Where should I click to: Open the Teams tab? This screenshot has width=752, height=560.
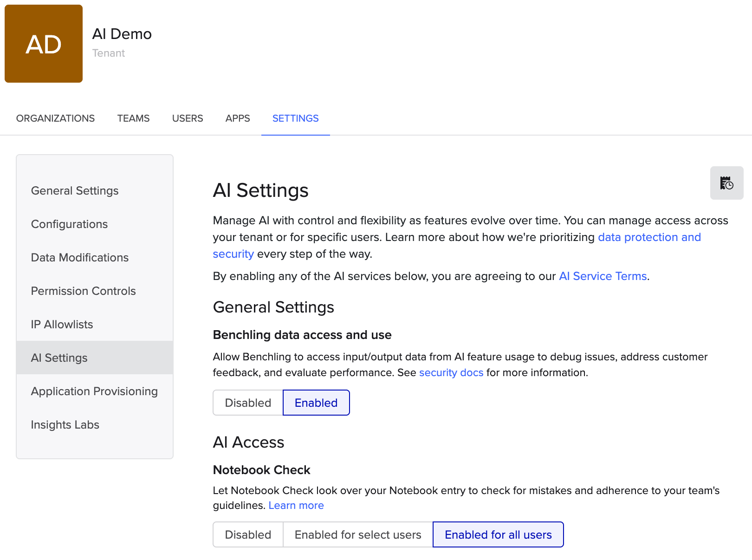(133, 118)
